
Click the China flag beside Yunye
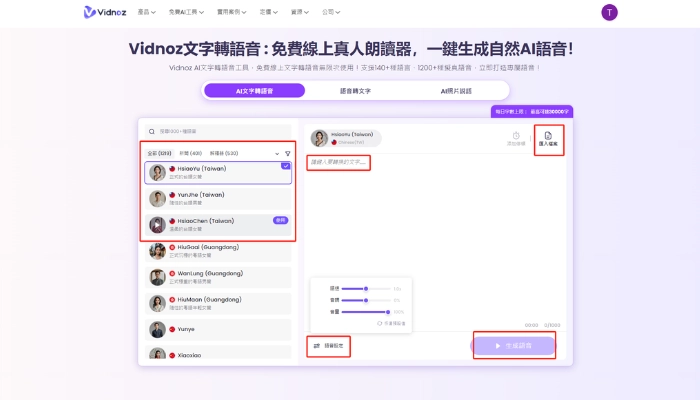tap(172, 329)
